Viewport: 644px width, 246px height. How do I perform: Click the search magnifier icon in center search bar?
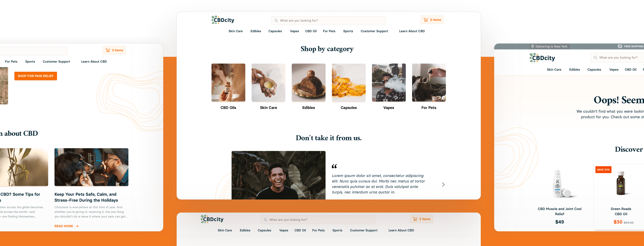pos(276,21)
